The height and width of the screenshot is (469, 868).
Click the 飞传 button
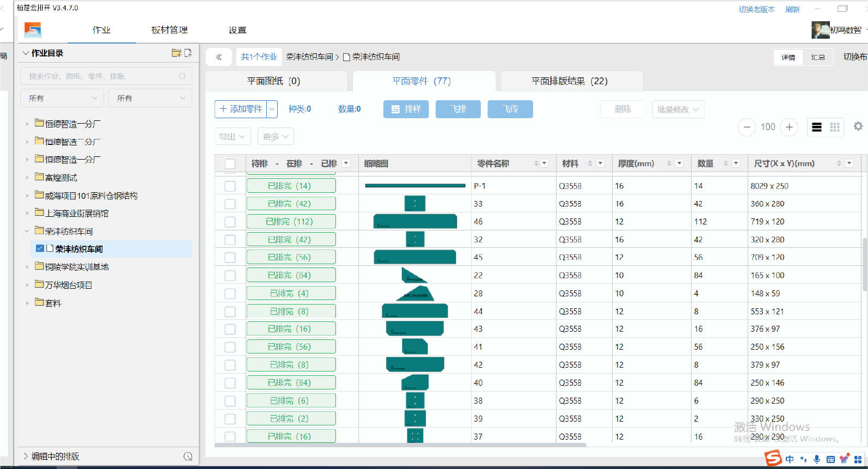[510, 109]
